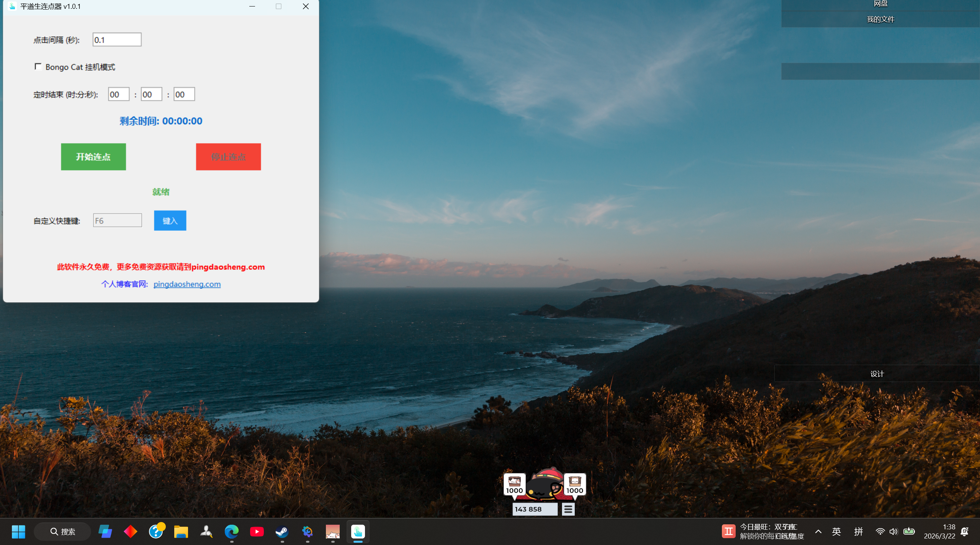Screen dimensions: 980x545
Task: Expand hidden system tray icons chevron
Action: 818,532
